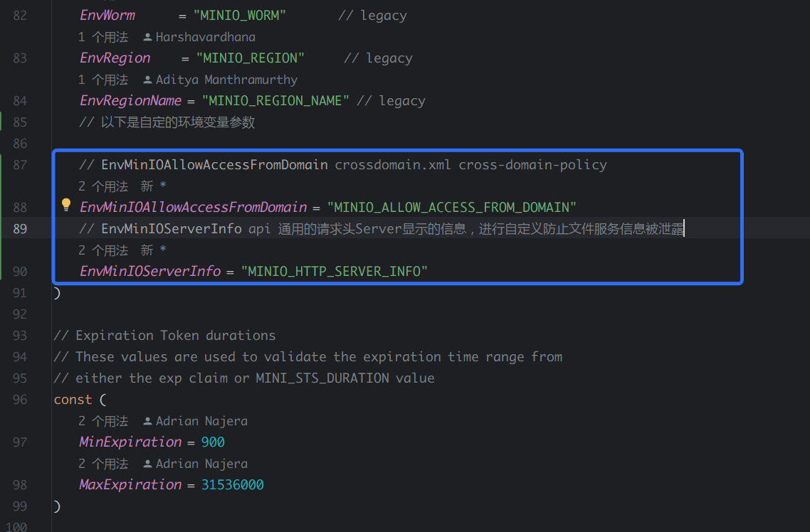The image size is (810, 532).
Task: Select line number 87 in the gutter
Action: pyautogui.click(x=20, y=165)
